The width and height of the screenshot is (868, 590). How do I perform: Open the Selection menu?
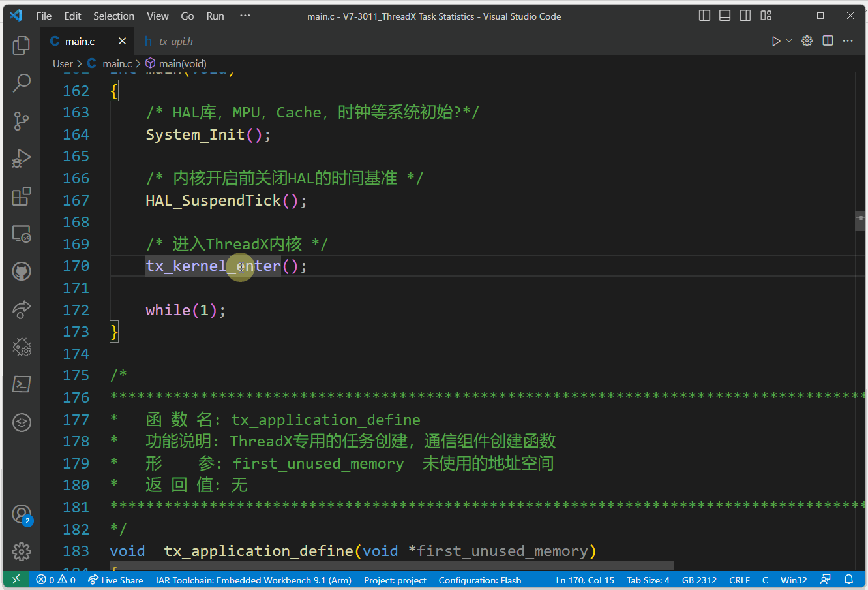[113, 16]
